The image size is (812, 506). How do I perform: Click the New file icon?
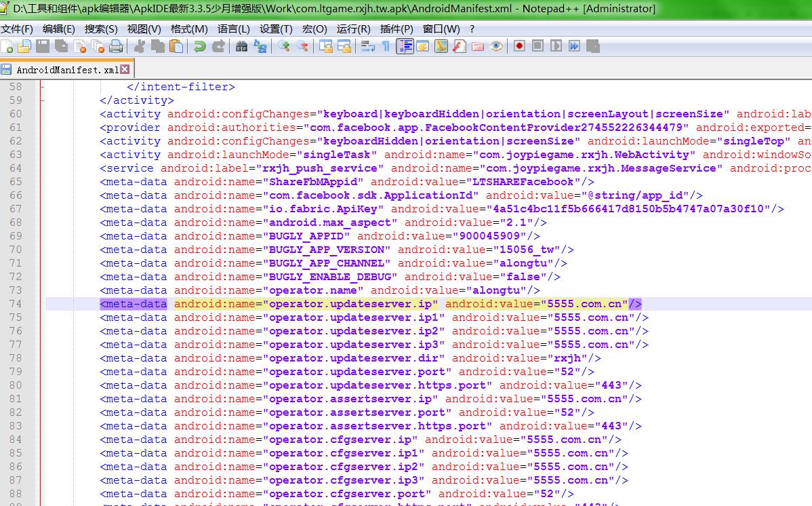(x=7, y=46)
